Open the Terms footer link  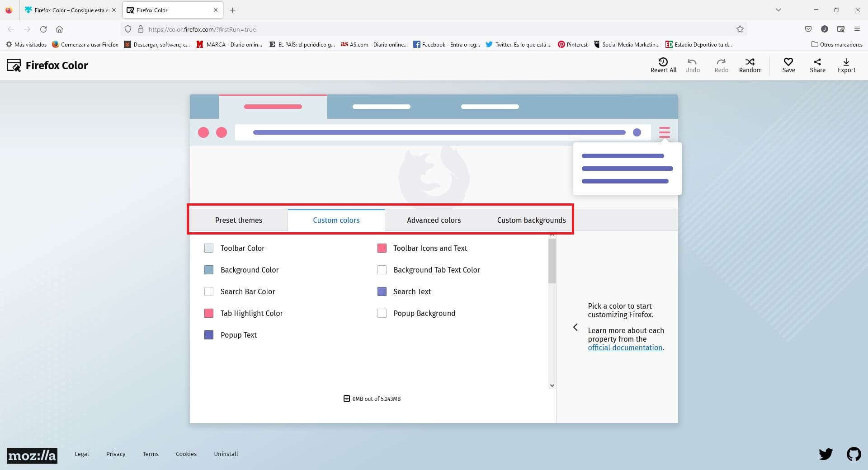(x=151, y=454)
